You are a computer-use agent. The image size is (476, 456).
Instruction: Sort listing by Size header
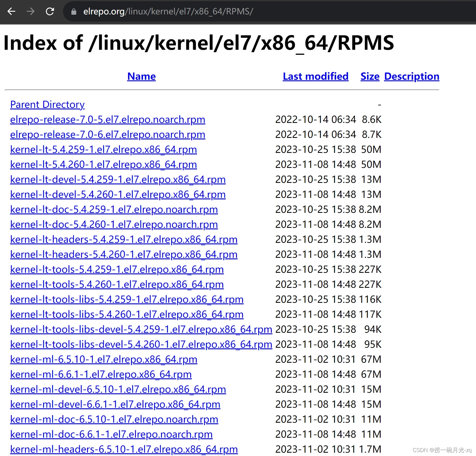(x=370, y=76)
